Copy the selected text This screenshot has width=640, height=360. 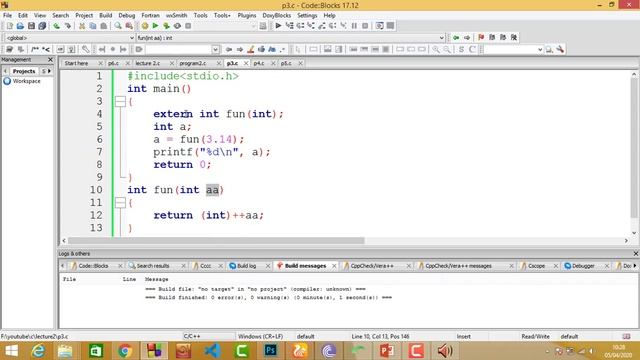[x=93, y=26]
